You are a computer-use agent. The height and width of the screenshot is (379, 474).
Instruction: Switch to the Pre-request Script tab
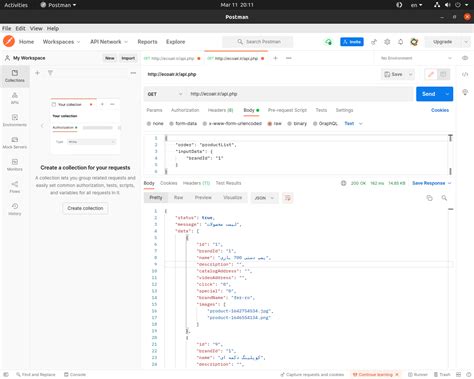[287, 110]
